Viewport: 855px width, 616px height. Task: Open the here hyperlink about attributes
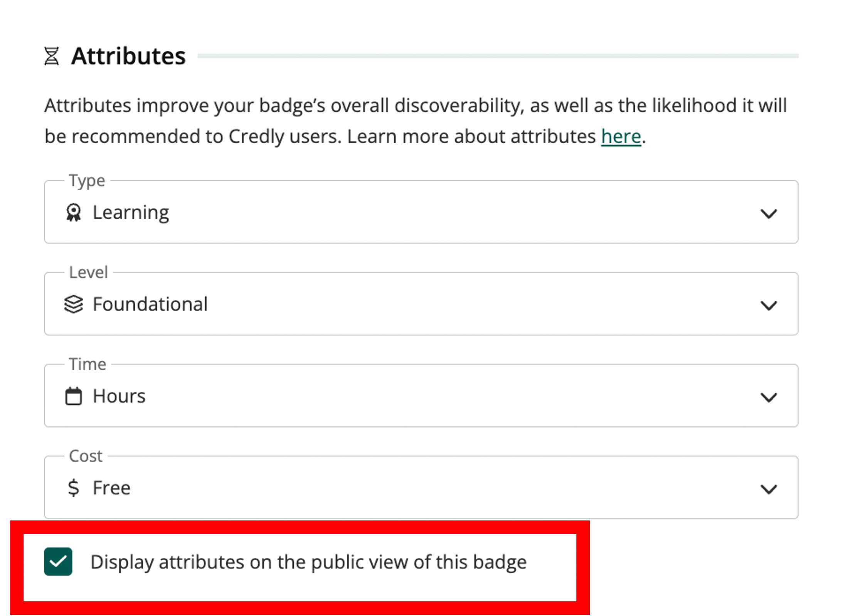coord(621,136)
